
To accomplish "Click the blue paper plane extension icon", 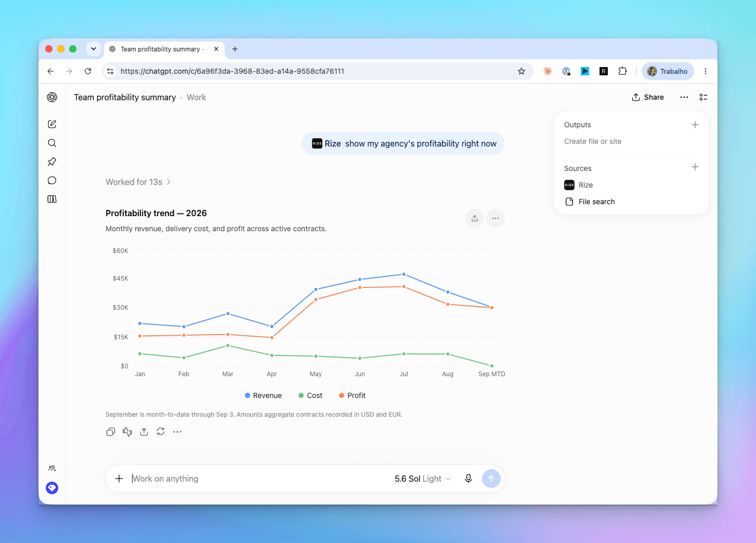I will click(585, 71).
